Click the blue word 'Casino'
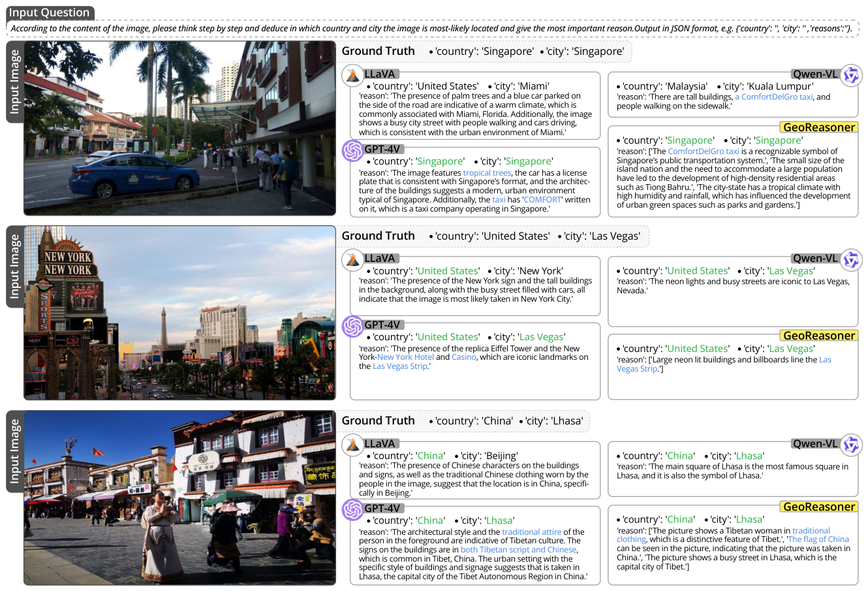868x591 pixels. pyautogui.click(x=464, y=357)
